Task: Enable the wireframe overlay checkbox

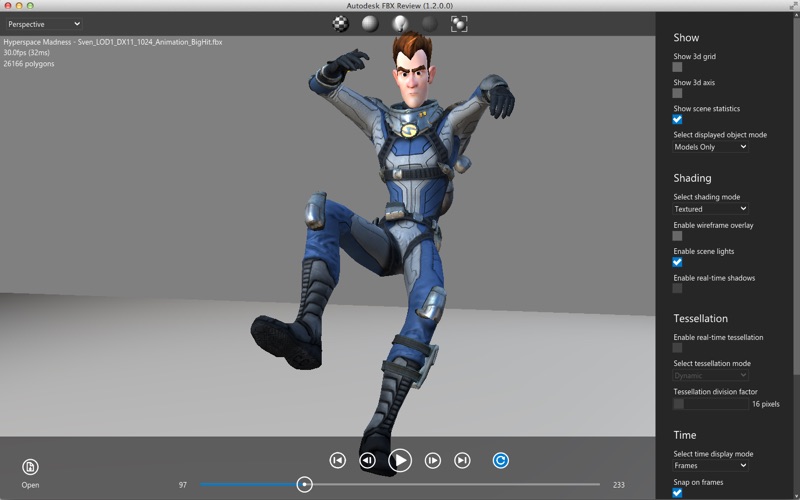Action: click(678, 237)
